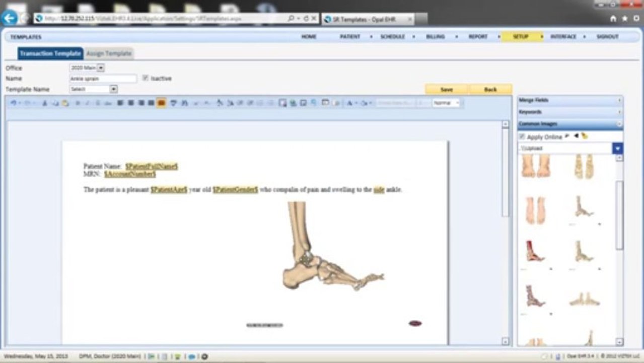Open the REPORT menu
This screenshot has height=363, width=644.
point(478,37)
